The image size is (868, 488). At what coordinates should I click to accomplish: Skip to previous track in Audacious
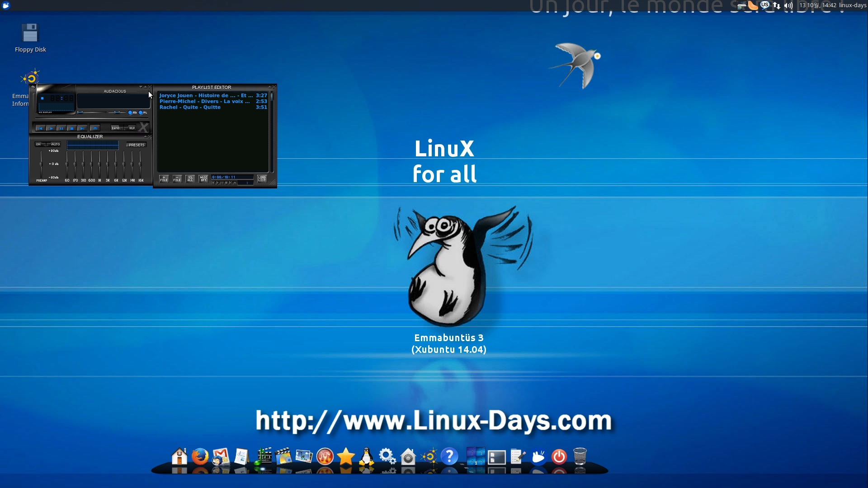click(41, 128)
